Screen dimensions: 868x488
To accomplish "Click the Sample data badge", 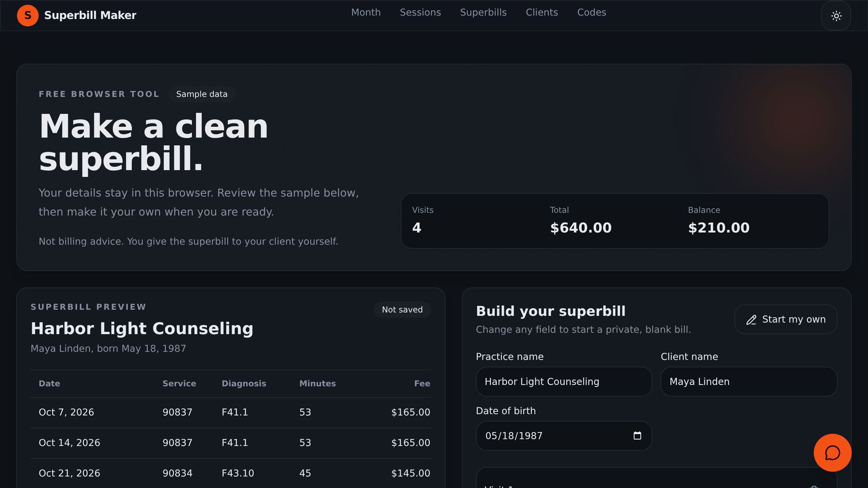I will pyautogui.click(x=202, y=94).
